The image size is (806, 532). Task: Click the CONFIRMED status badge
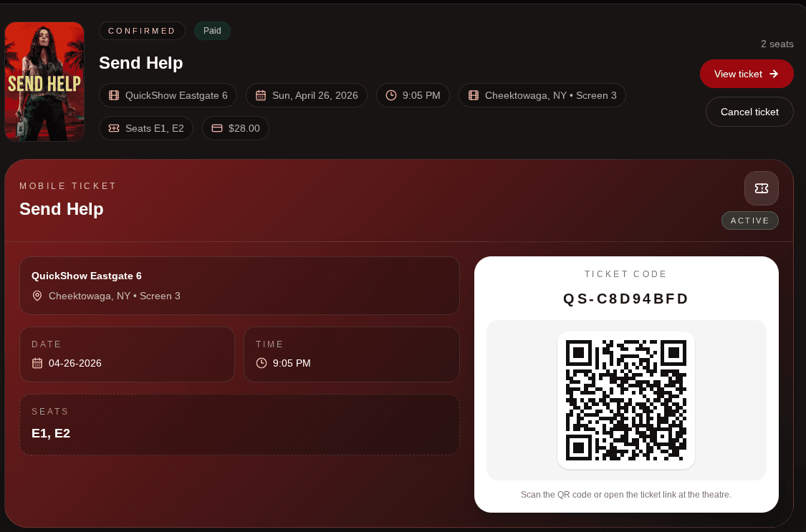pyautogui.click(x=142, y=31)
